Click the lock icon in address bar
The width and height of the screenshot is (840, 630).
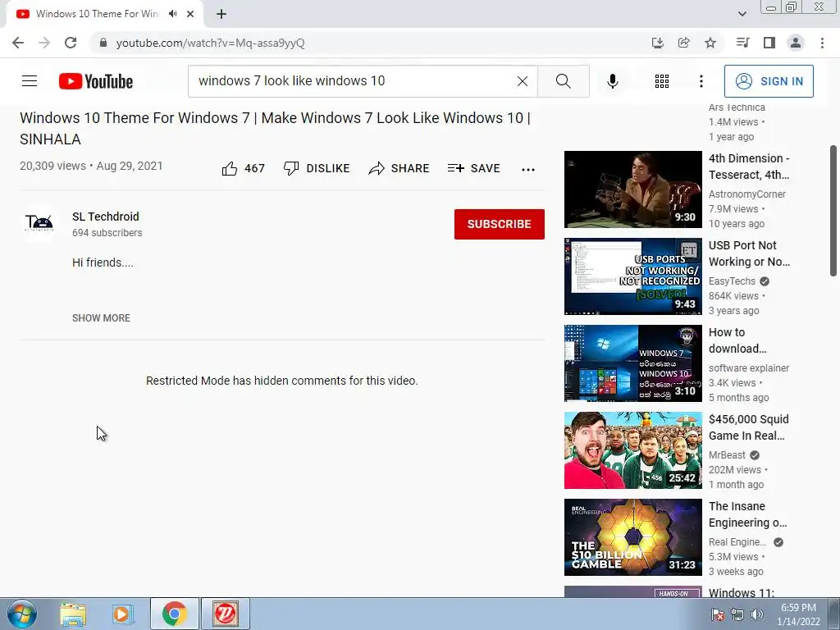103,43
